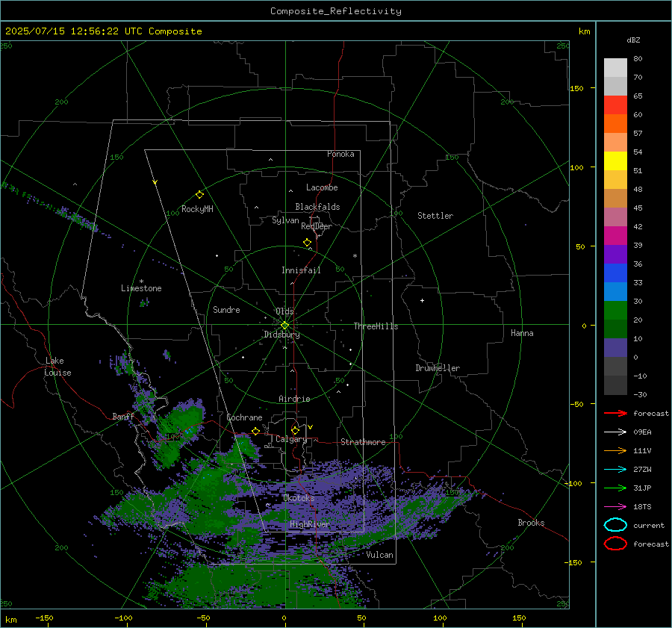
Task: Click the red 'forecast' ellipse legend icon
Action: [615, 544]
